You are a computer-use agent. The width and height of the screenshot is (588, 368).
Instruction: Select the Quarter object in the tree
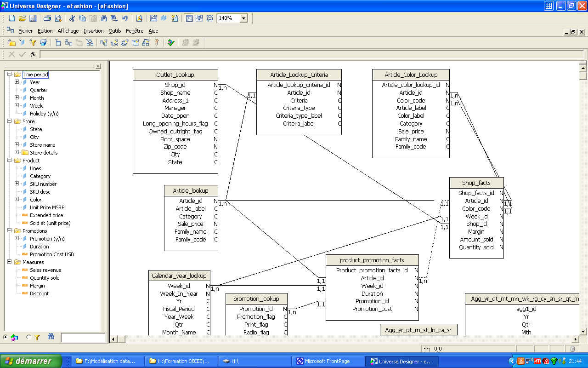(39, 90)
